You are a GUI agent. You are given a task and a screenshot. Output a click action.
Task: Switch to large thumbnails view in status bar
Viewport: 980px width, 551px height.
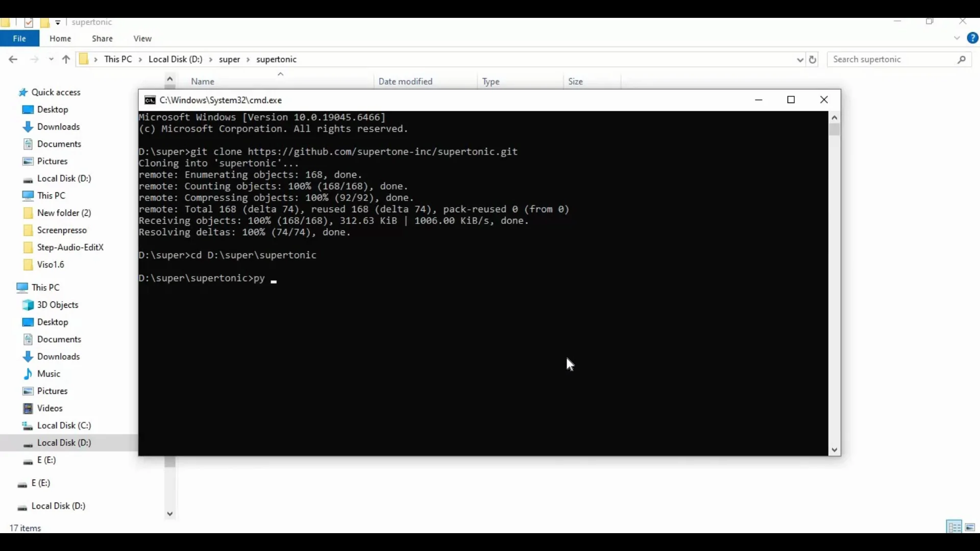point(970,528)
